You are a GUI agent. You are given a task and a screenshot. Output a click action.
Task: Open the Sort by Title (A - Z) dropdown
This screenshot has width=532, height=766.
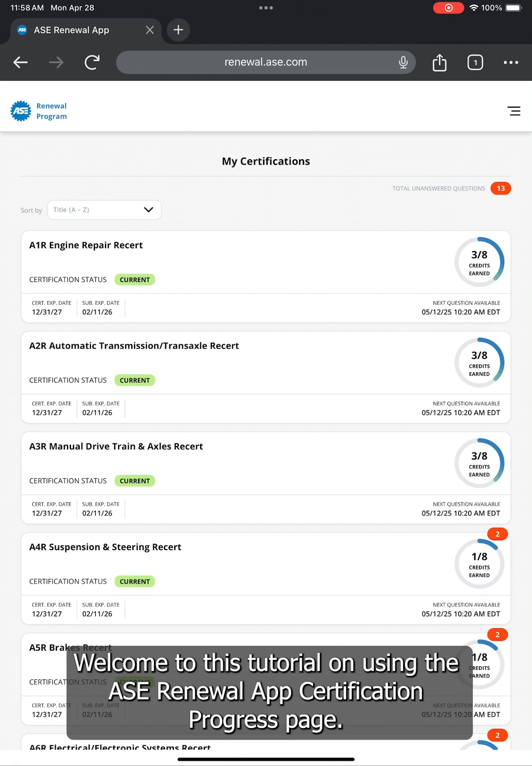(x=104, y=210)
